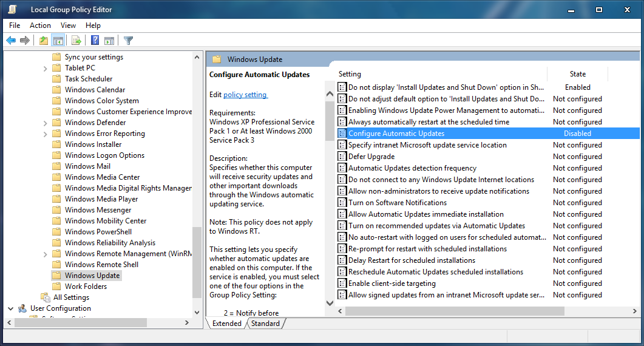Screen dimensions: 644x346
Task: Select Windows Remote Shell folder
Action: (x=101, y=265)
